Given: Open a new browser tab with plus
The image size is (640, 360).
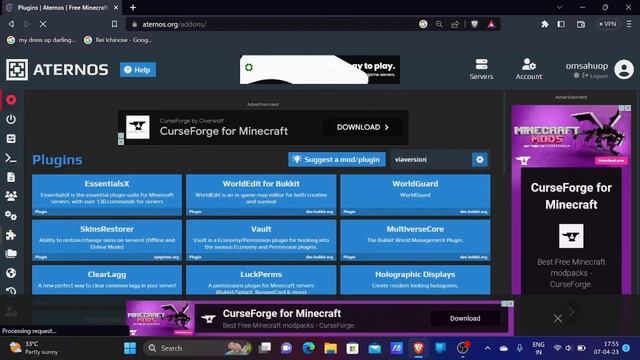Looking at the screenshot, I should pyautogui.click(x=133, y=7).
